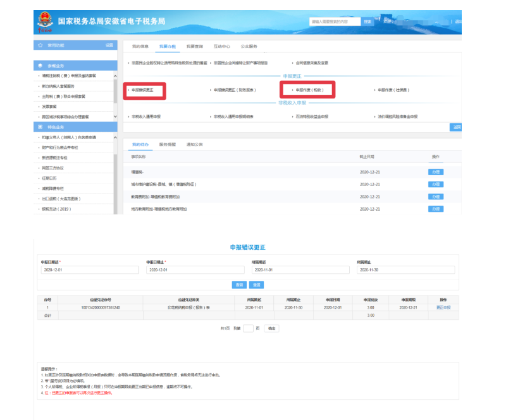The width and height of the screenshot is (513, 420).
Task: Open 出口退税（大连龙图版）
Action: click(x=61, y=199)
